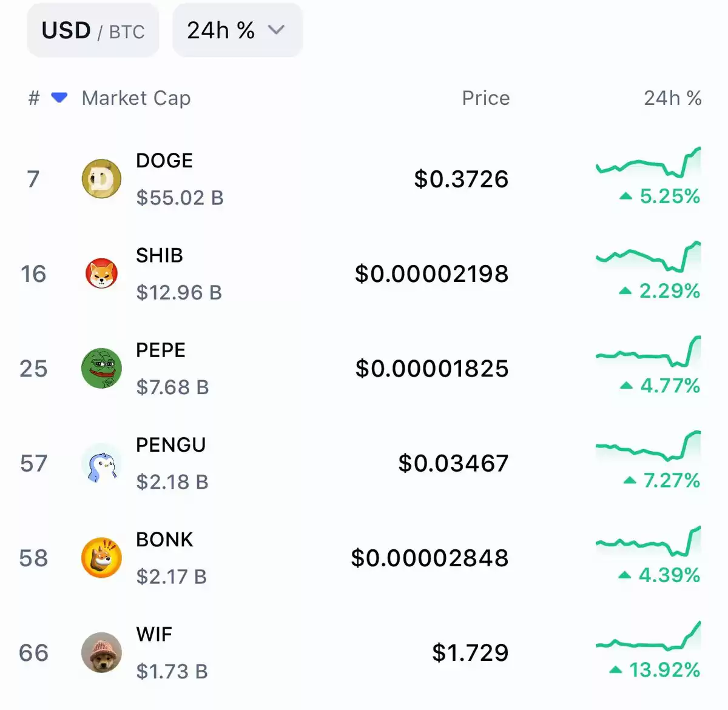The width and height of the screenshot is (728, 710).
Task: Click the DOGE coin logo
Action: 101,179
